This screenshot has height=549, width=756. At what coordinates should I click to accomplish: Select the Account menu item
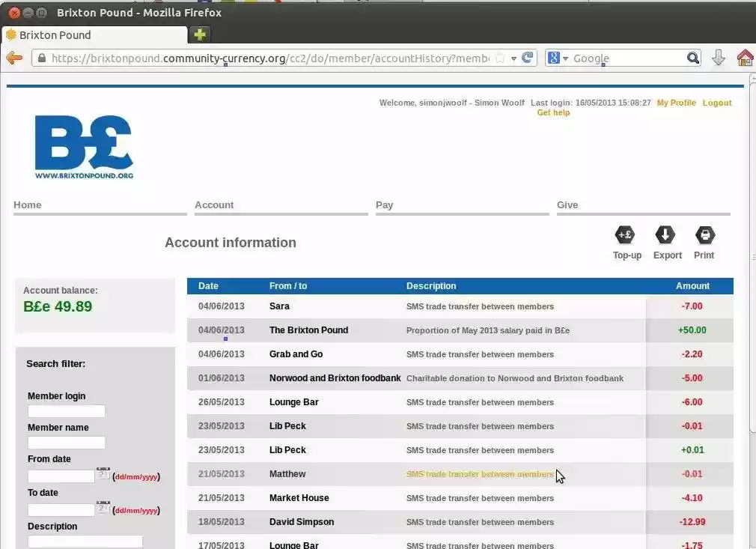pyautogui.click(x=215, y=204)
